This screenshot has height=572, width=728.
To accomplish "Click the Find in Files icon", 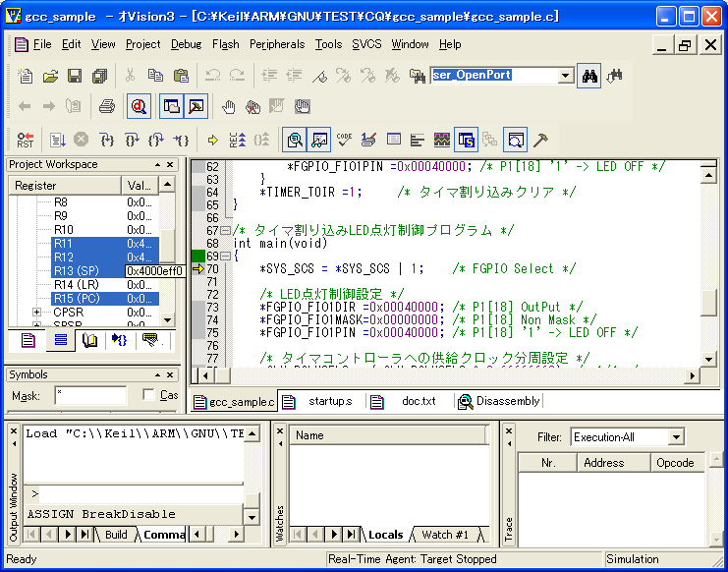I will (418, 76).
